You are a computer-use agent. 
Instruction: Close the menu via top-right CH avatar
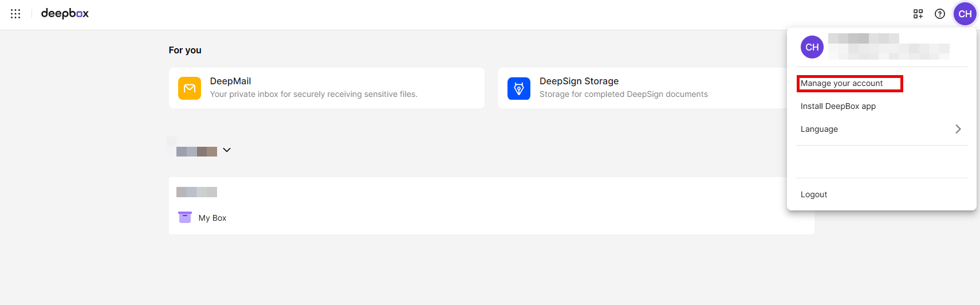tap(965, 14)
